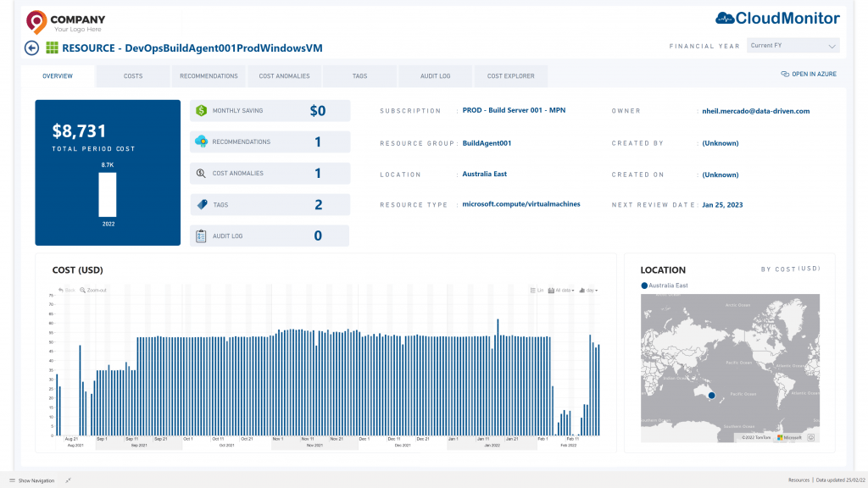Click the Audit Log count card
Screen dimensions: 868x488
click(x=270, y=236)
